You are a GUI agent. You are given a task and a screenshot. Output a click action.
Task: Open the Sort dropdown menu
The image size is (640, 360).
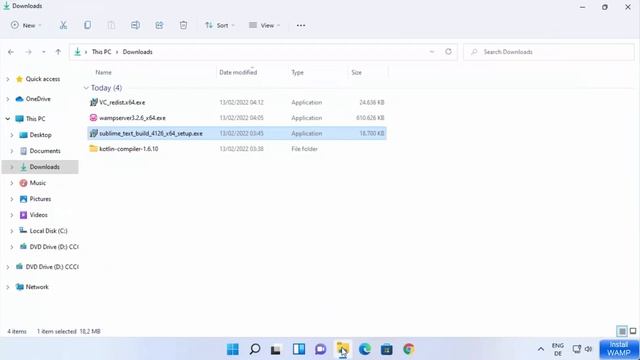pyautogui.click(x=219, y=25)
